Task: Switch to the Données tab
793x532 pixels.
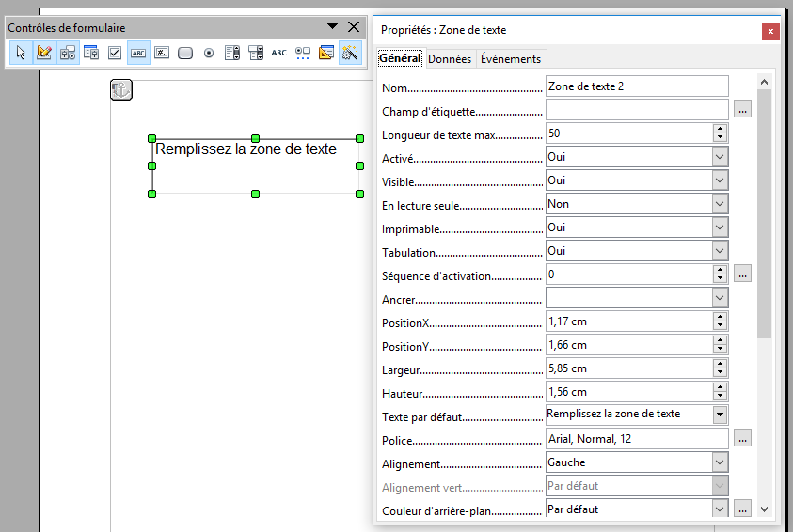Action: pyautogui.click(x=450, y=59)
